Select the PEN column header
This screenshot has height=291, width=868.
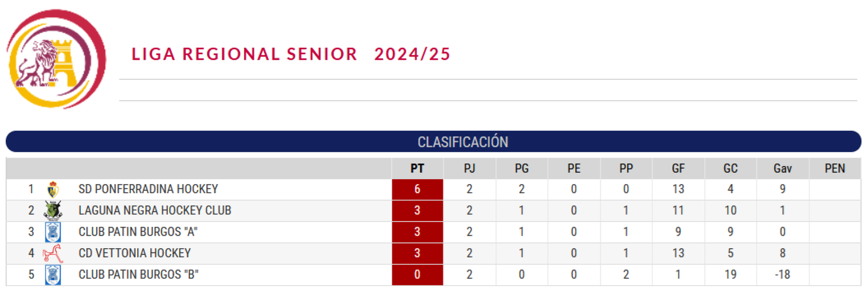pos(835,168)
